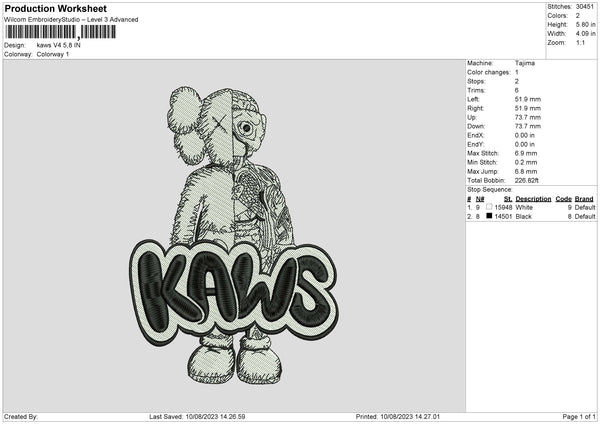Click the 'Left:' label
600x424 pixels.
pyautogui.click(x=473, y=99)
